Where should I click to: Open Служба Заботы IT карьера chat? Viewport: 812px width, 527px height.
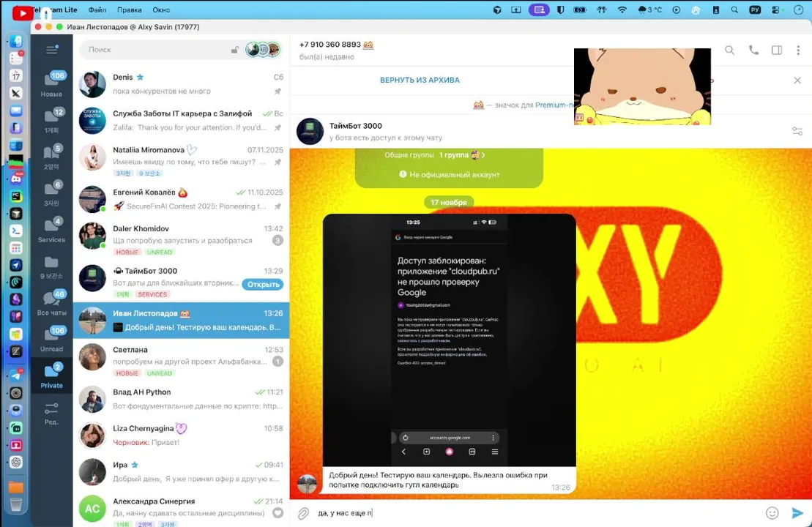point(182,120)
